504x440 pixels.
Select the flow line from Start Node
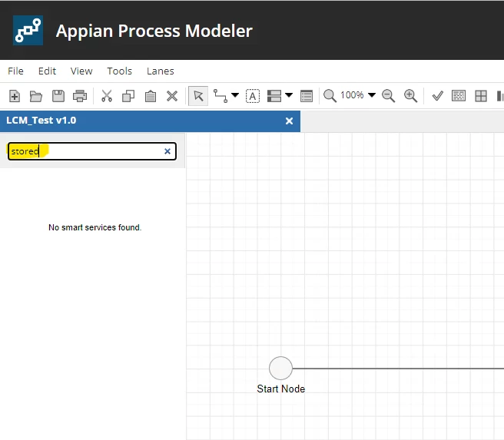(x=398, y=369)
